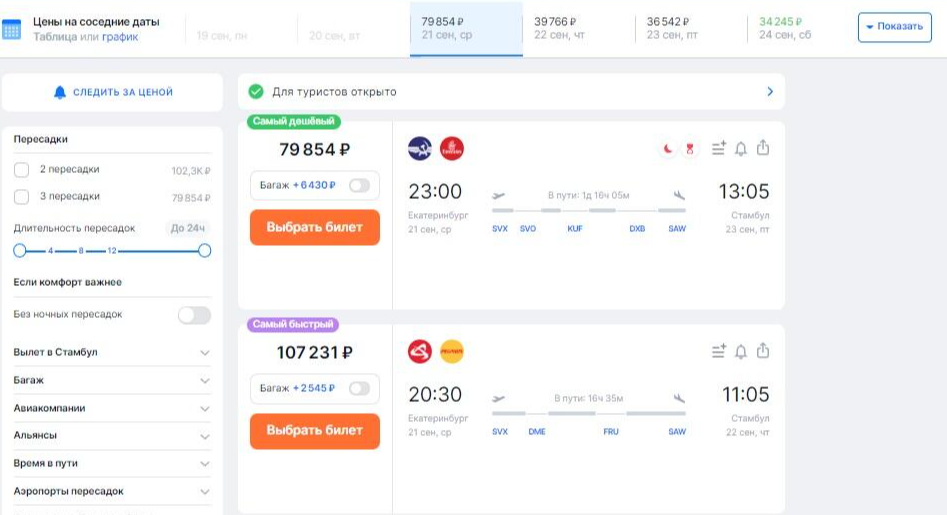Click the Emirates airline logo
Image resolution: width=947 pixels, height=515 pixels.
(452, 149)
